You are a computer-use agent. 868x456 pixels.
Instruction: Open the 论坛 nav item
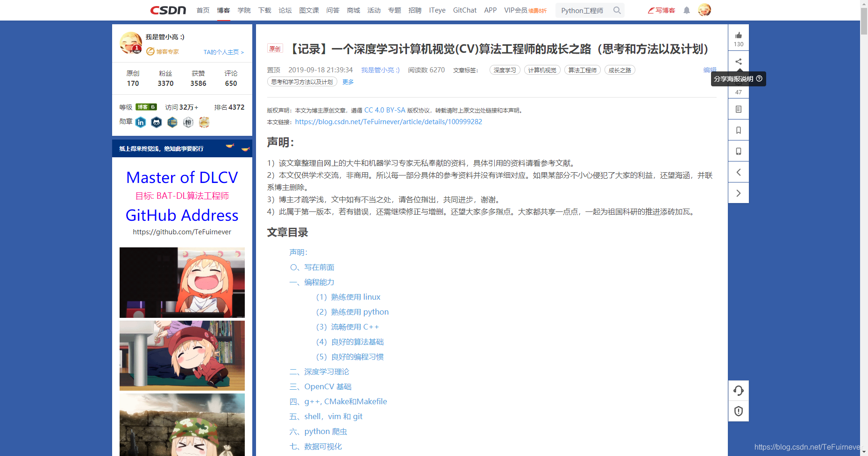click(x=285, y=10)
